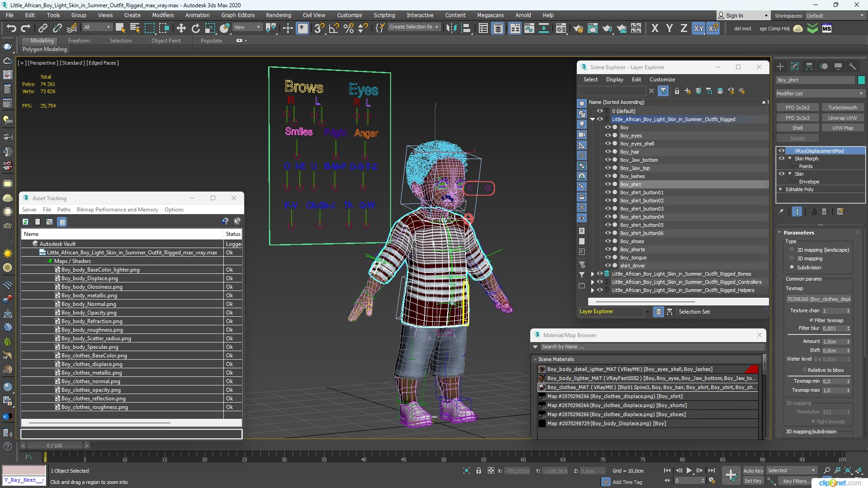Click the FFD 3x3x3 modifier button
868x488 pixels.
797,118
